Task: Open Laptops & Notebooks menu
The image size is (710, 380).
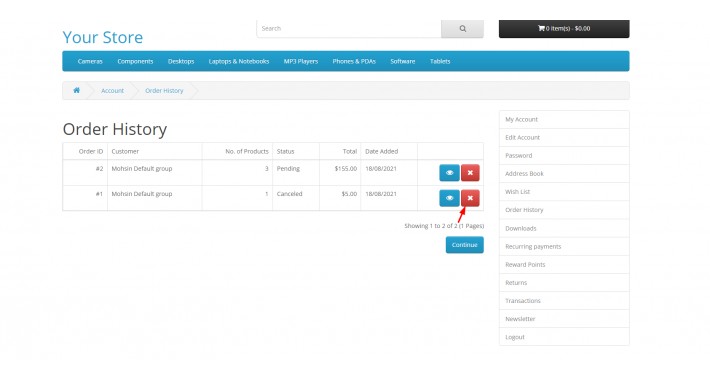Action: [x=239, y=61]
